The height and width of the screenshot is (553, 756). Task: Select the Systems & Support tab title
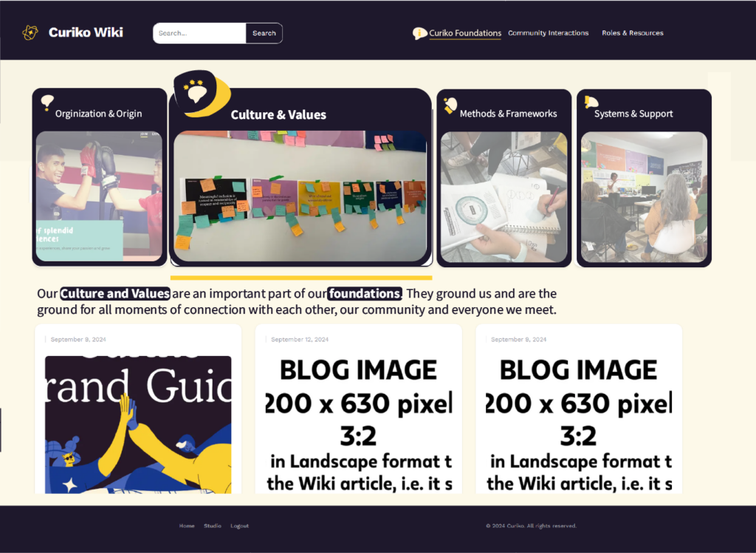click(633, 114)
